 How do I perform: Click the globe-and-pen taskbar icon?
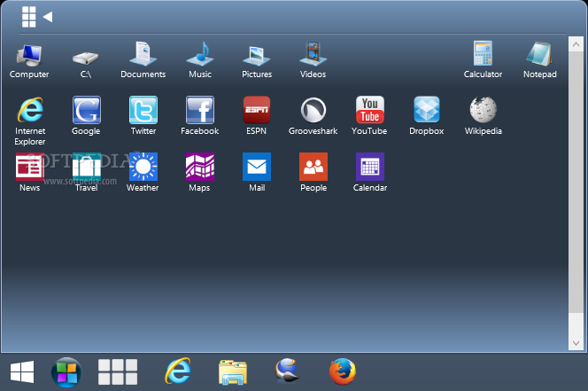pos(287,371)
